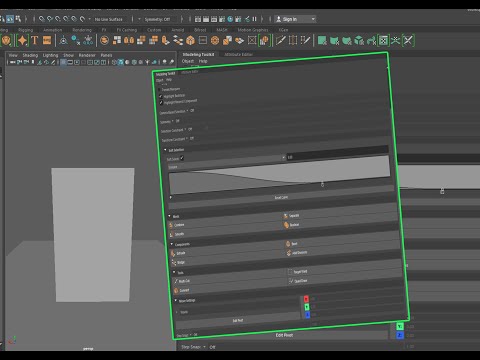Screen dimensions: 480x360
Task: Toggle the Soft Select checkbox in tilted panel
Action: (x=182, y=158)
